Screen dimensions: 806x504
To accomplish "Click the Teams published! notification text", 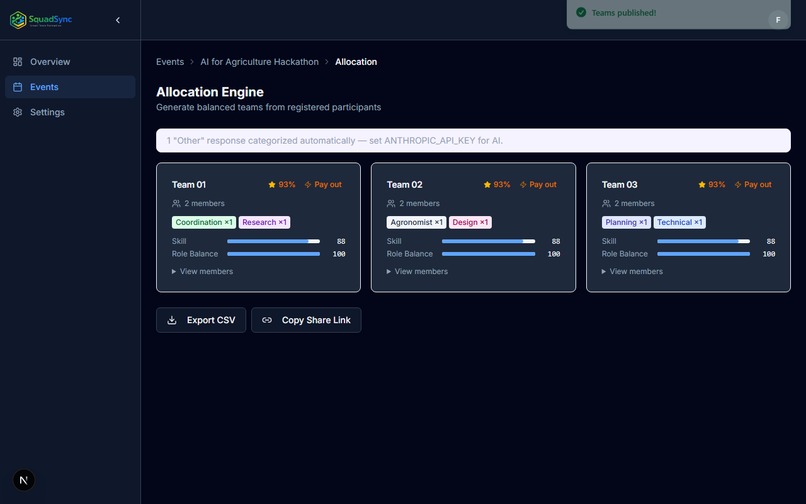I will click(624, 13).
